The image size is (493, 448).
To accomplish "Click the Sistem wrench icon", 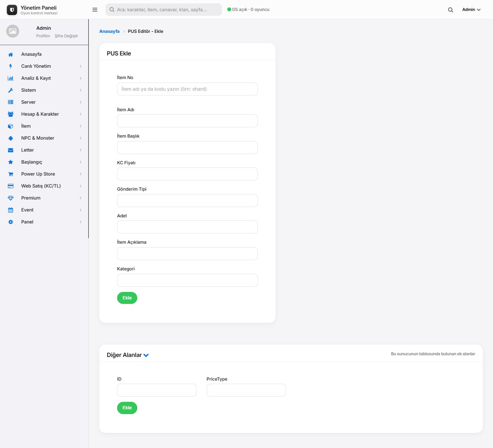I will (11, 90).
